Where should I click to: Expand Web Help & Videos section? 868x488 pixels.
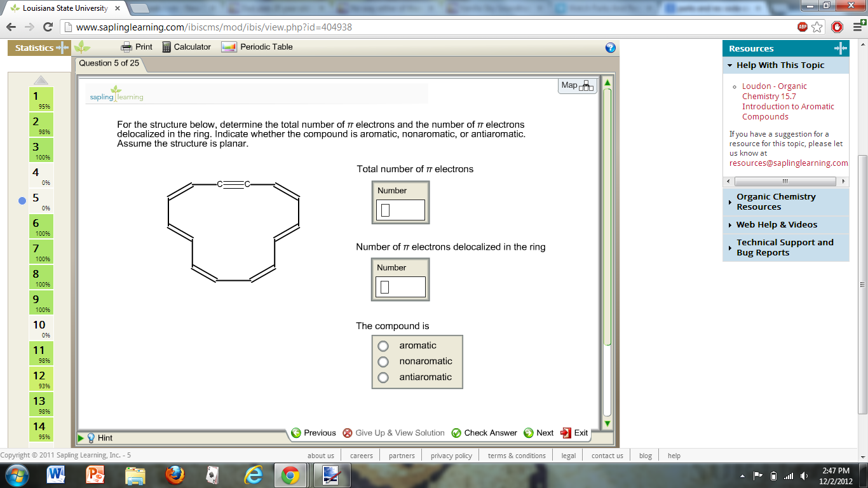(x=785, y=225)
